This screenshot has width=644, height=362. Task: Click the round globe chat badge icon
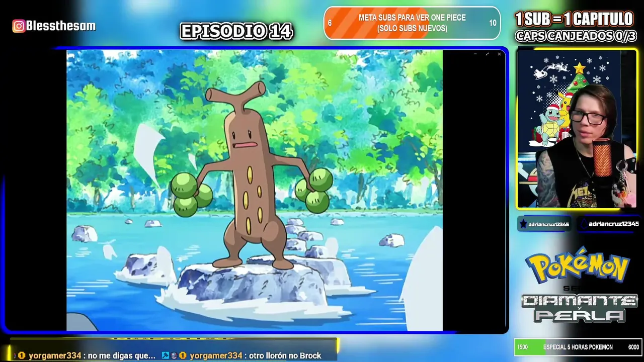(x=174, y=355)
